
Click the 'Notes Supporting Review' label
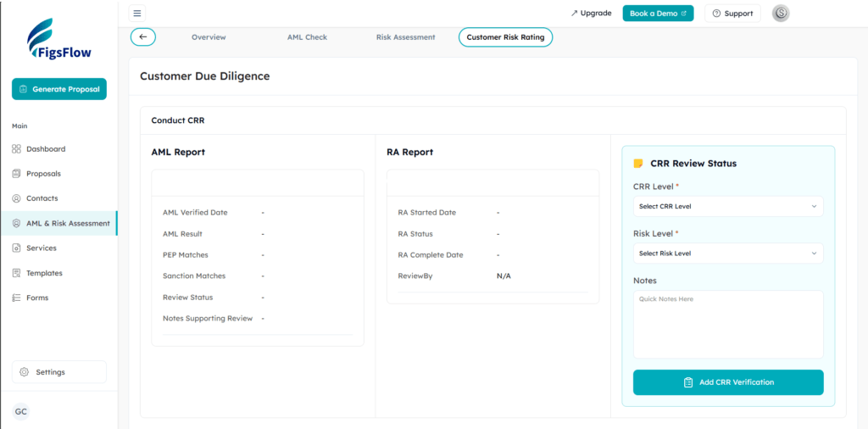(208, 318)
